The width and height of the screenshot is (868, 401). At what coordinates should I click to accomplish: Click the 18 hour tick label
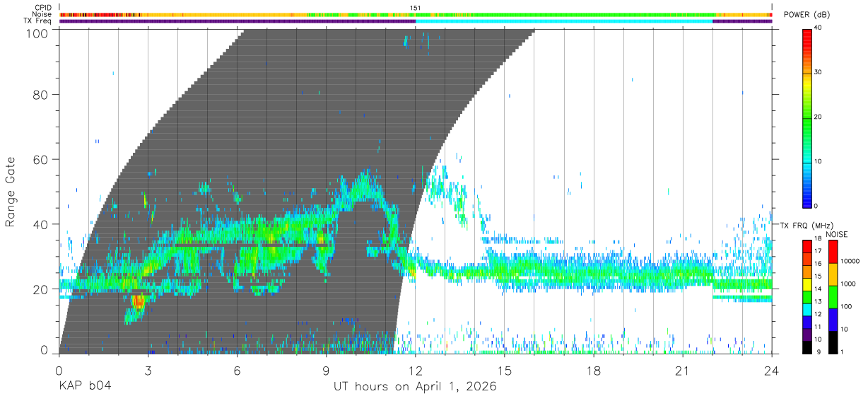point(594,370)
